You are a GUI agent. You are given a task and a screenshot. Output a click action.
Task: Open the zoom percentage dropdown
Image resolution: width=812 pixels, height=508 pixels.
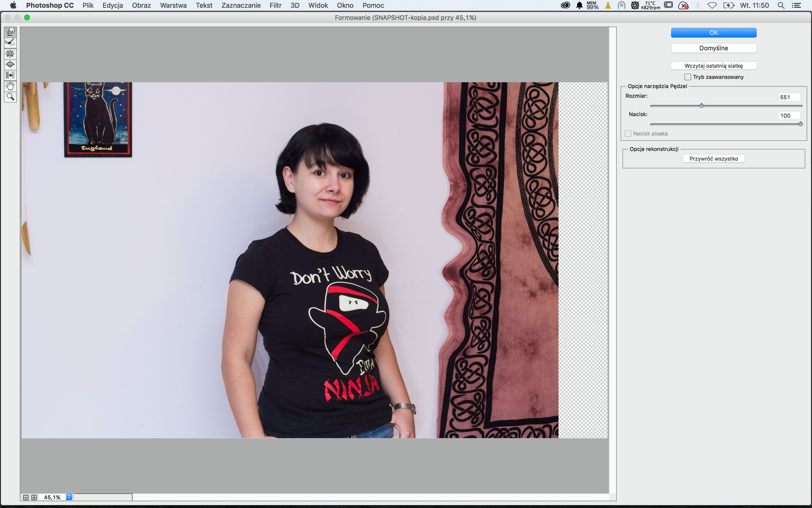[x=69, y=497]
